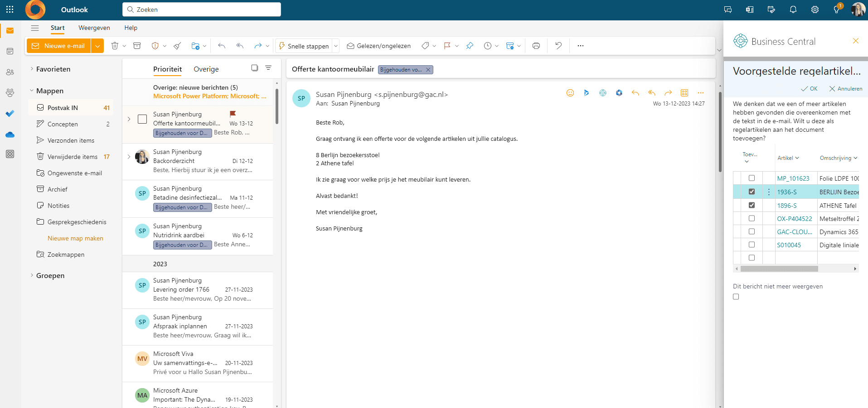The width and height of the screenshot is (868, 408).
Task: Toggle the navigation pane hamburger icon
Action: [x=35, y=28]
